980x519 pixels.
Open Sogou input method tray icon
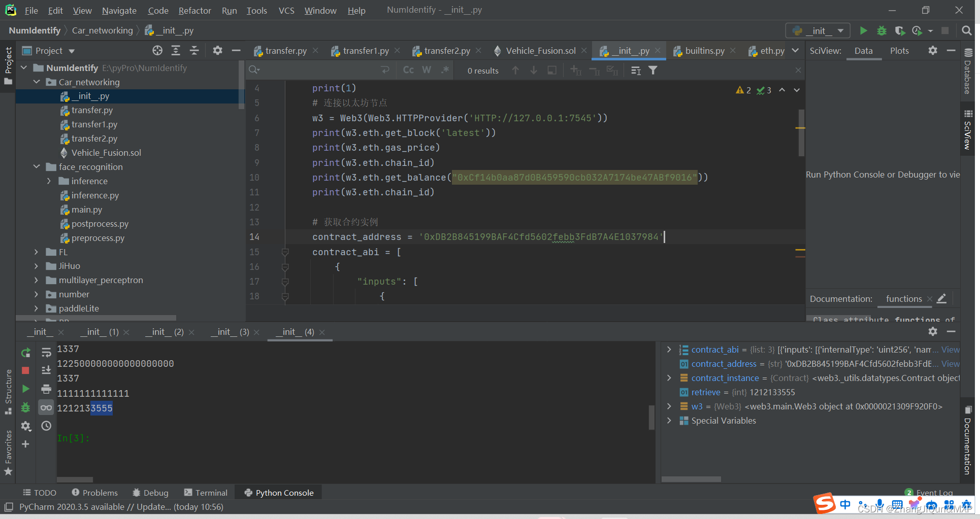tap(825, 504)
